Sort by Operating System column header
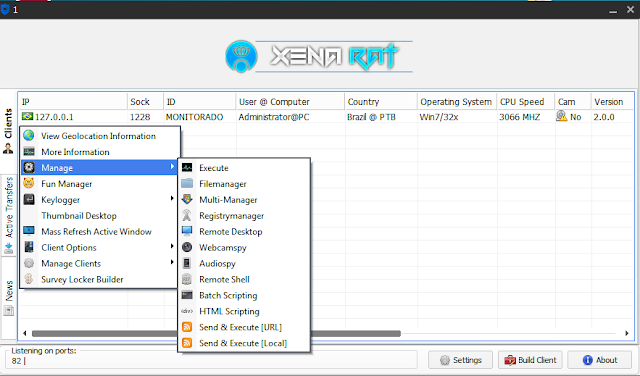The width and height of the screenshot is (640, 376). (x=457, y=102)
